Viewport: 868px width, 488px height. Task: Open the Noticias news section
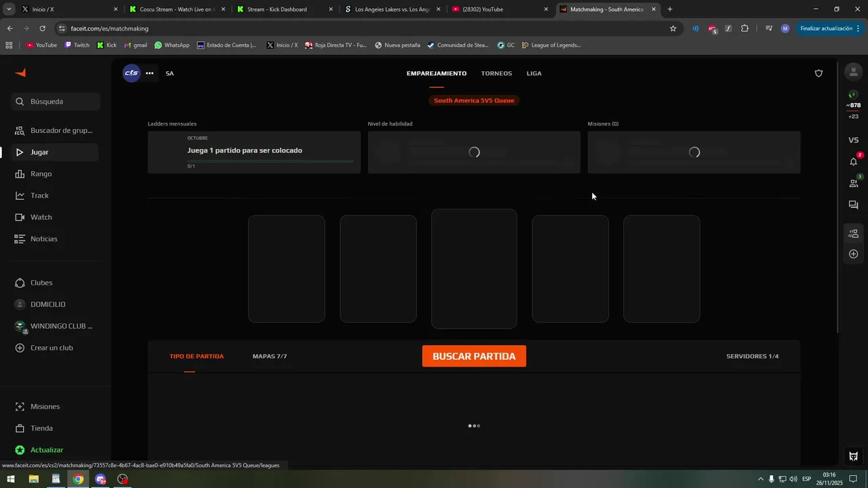(x=56, y=239)
